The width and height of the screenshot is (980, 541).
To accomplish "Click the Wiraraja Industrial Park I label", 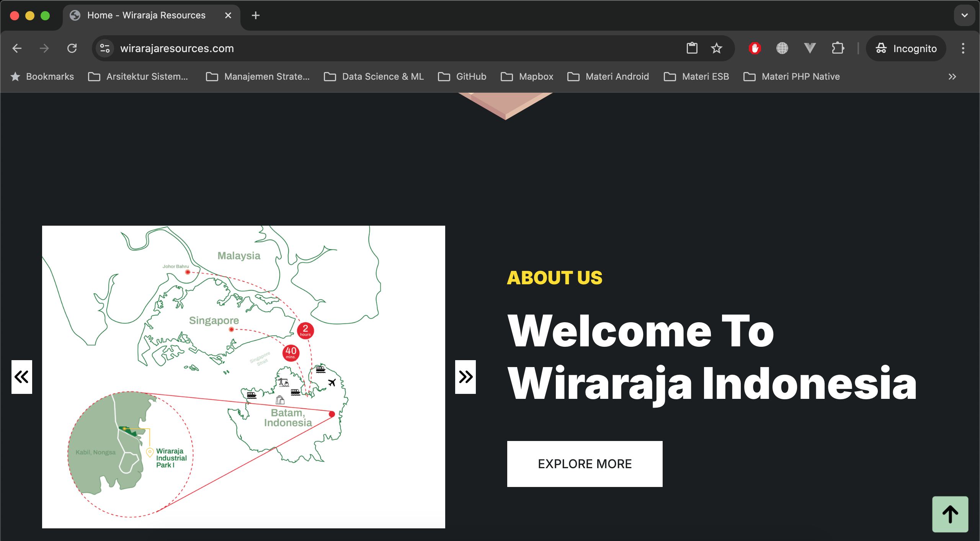I will pyautogui.click(x=171, y=458).
